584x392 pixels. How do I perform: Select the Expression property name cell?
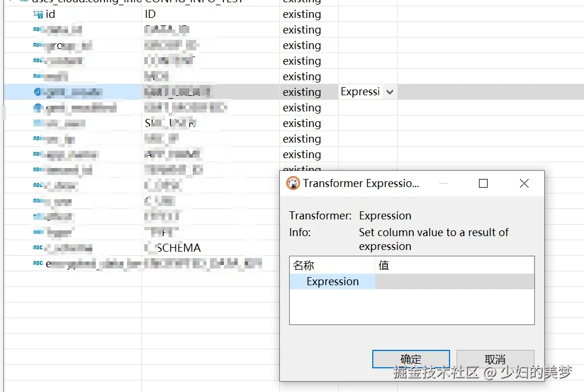pyautogui.click(x=332, y=282)
